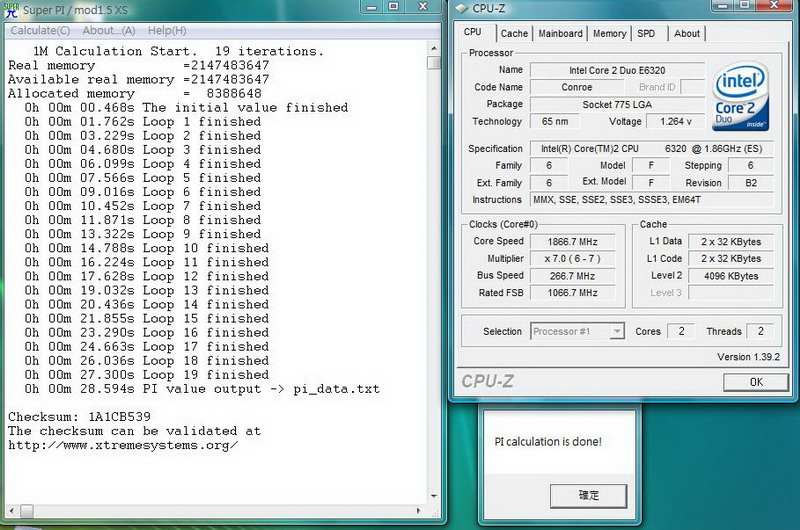
Task: Click the Bus Speed value '266.7 MHz'
Action: coord(572,276)
